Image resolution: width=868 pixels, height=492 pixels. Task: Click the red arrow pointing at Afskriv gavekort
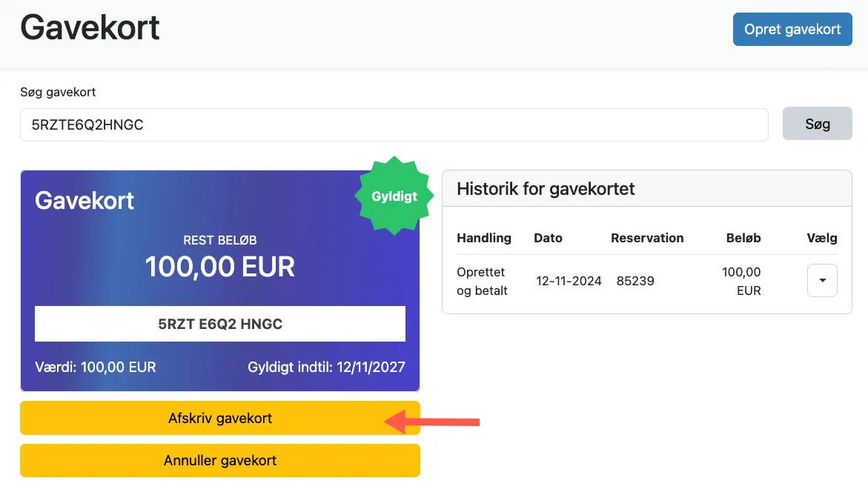pyautogui.click(x=434, y=422)
